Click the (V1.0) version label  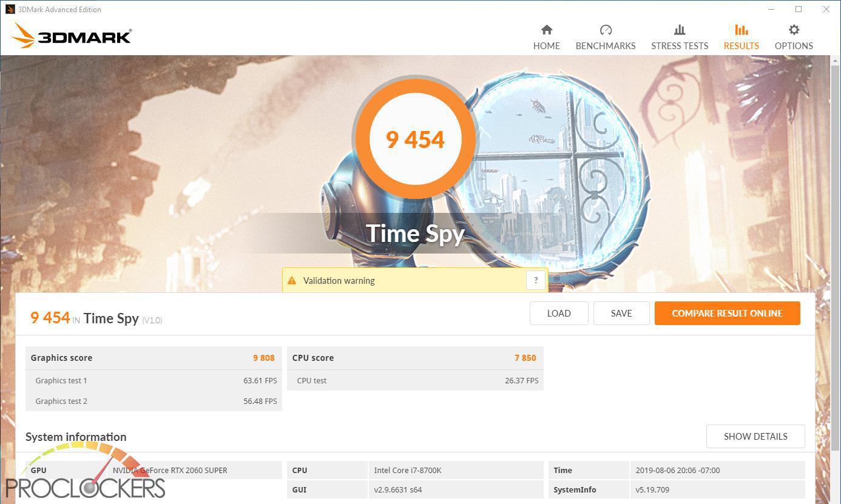(x=152, y=320)
